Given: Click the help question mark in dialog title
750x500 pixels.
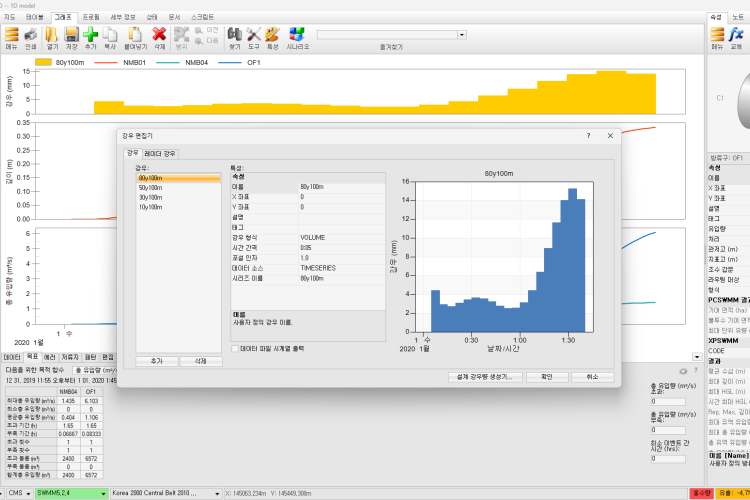Looking at the screenshot, I should (588, 136).
